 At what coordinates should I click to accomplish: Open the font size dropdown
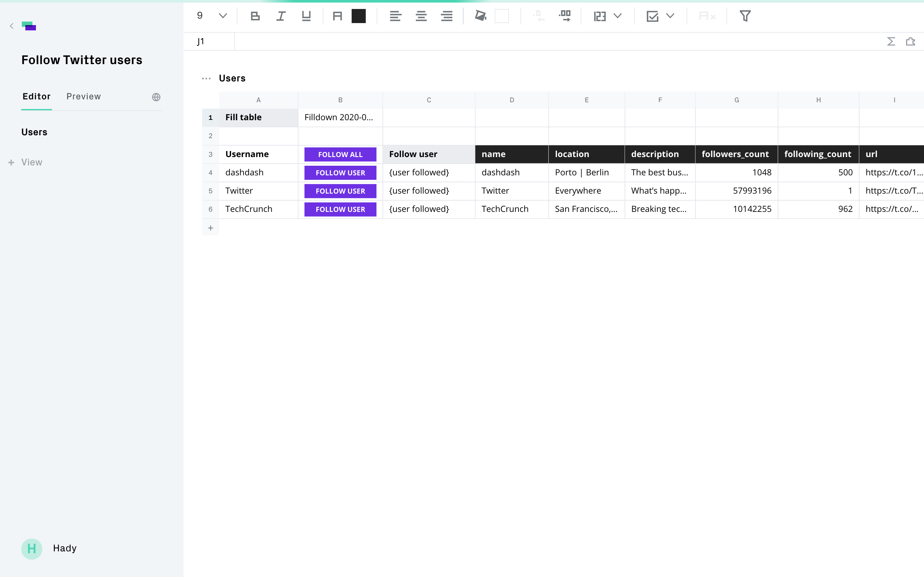(223, 16)
